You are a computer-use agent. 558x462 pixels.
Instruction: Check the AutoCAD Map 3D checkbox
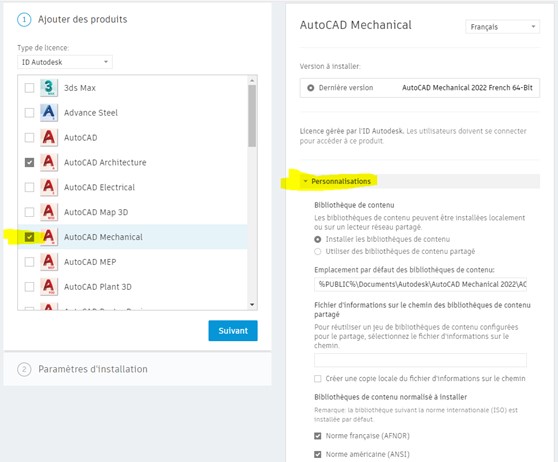tap(29, 212)
